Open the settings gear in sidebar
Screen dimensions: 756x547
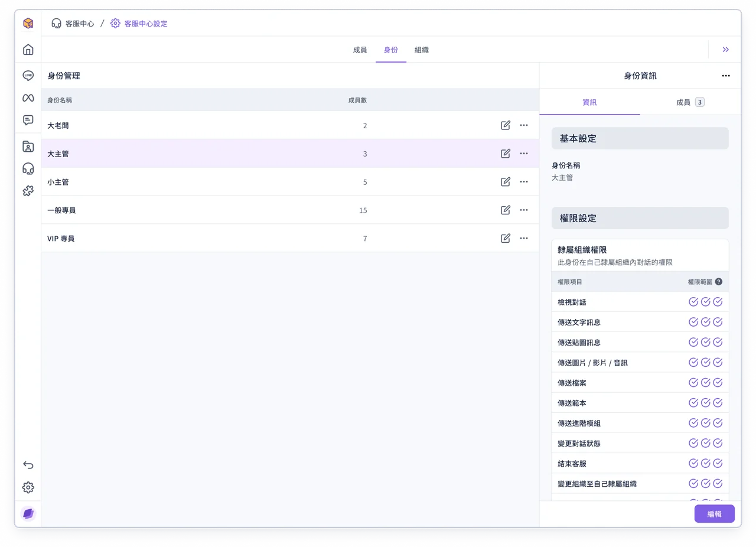pyautogui.click(x=28, y=487)
